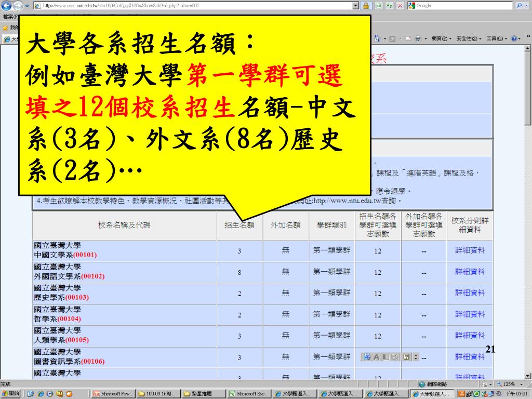Image resolution: width=532 pixels, height=399 pixels.
Task: Expand the address bar history dropdown
Action: [355, 6]
